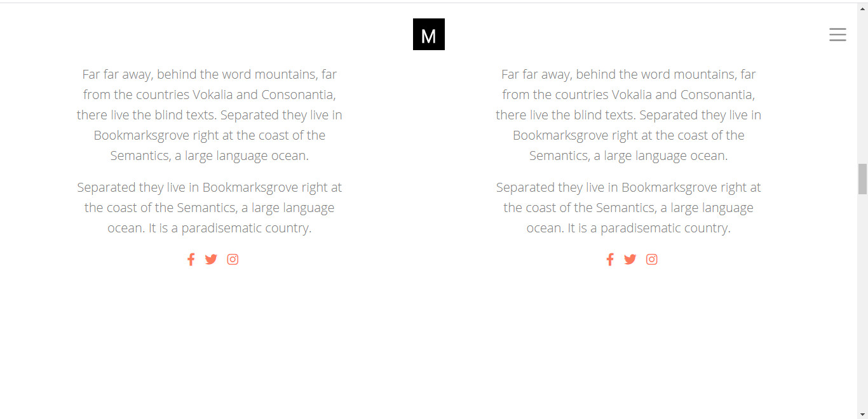Click the right column 'Far far away' paragraph
The height and width of the screenshot is (419, 868).
[x=628, y=115]
